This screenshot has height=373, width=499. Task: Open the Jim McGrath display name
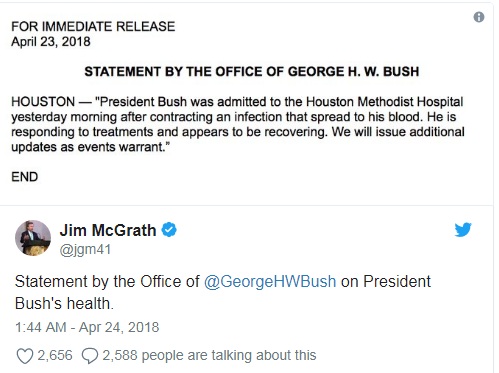[108, 230]
